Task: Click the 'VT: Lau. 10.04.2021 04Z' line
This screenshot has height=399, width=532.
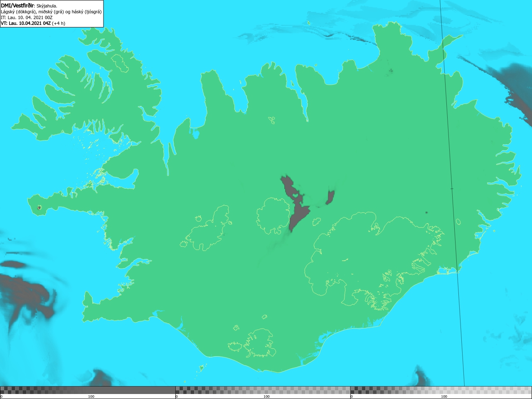Action: tap(33, 23)
